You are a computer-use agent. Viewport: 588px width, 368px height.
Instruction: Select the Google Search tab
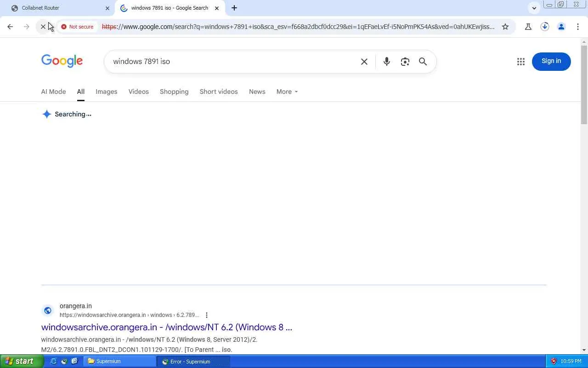click(170, 8)
